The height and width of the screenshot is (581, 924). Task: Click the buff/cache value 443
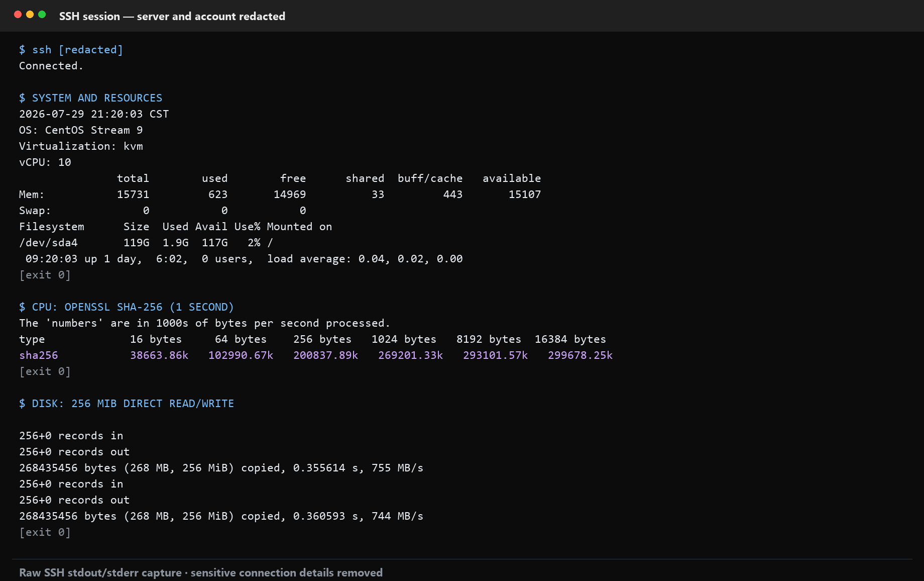[453, 195]
